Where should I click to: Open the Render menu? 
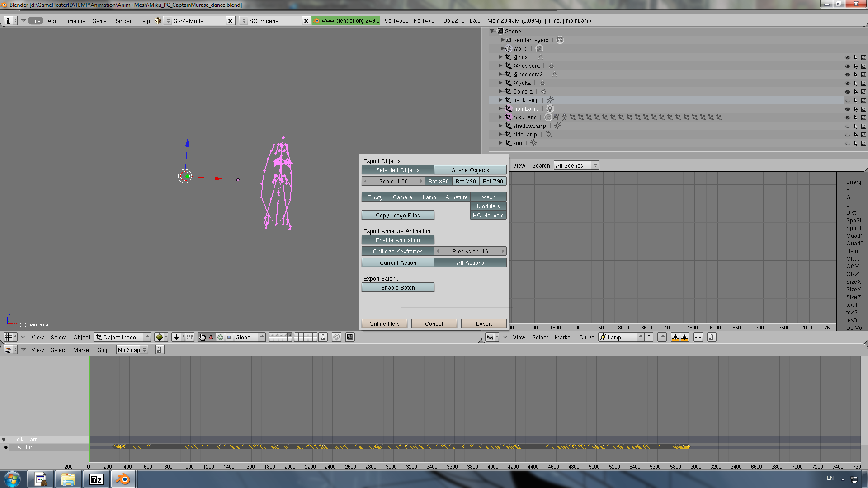123,21
